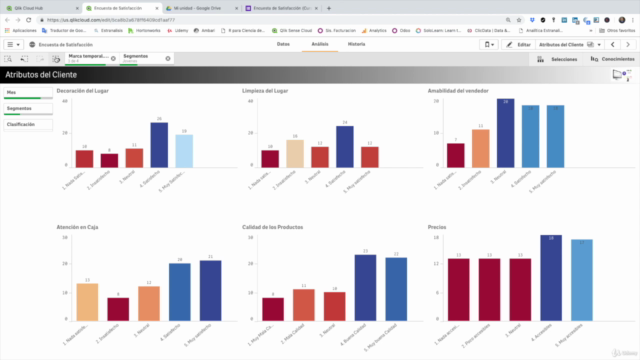Click the devices logo in sheet header
This screenshot has height=360, width=640.
click(622, 75)
